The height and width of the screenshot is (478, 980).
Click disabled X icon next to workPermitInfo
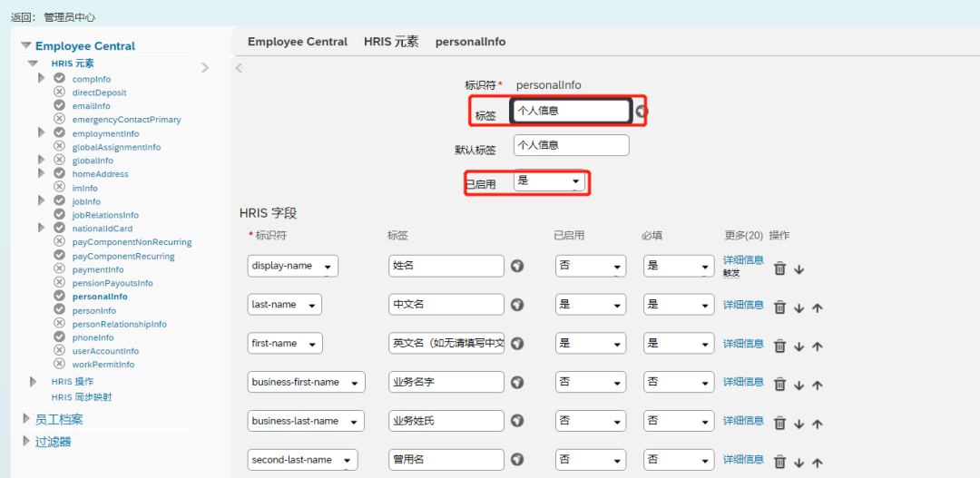(59, 364)
